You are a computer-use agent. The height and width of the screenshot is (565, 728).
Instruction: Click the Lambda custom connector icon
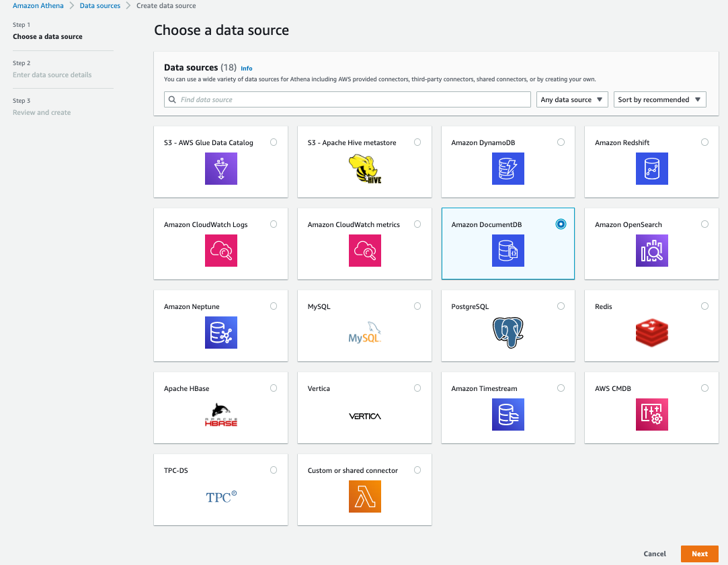tap(365, 496)
